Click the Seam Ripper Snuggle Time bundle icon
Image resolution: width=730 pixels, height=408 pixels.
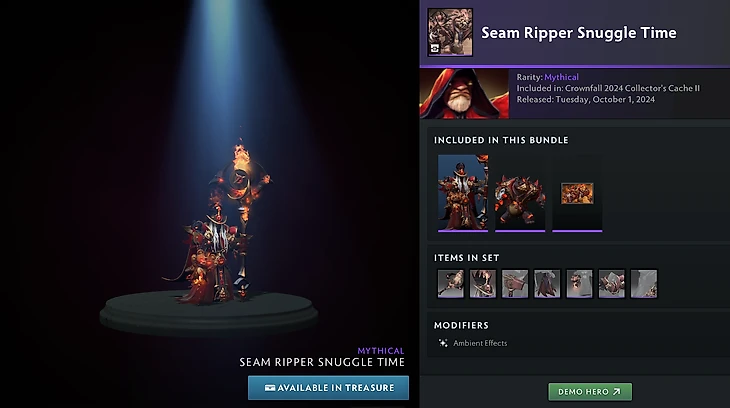450,32
